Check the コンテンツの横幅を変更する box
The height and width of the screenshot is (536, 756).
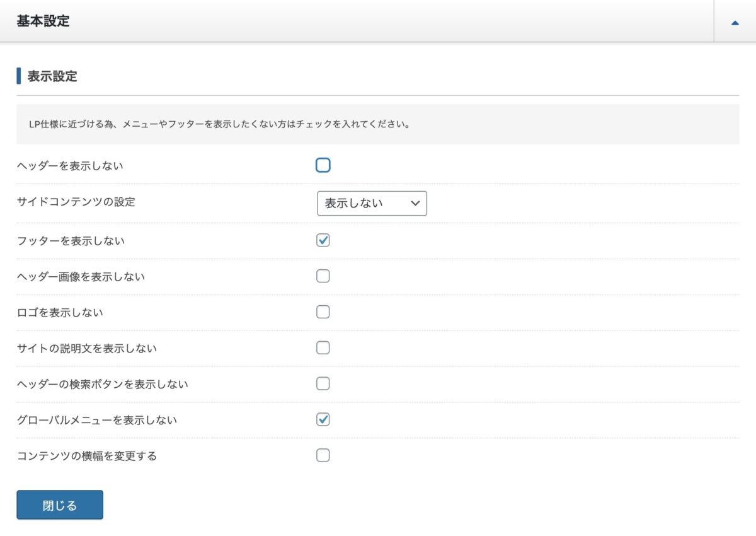tap(323, 455)
